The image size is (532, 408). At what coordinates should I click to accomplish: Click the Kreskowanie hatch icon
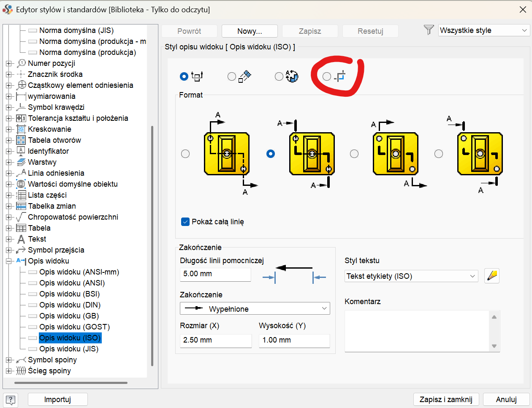[x=21, y=129]
